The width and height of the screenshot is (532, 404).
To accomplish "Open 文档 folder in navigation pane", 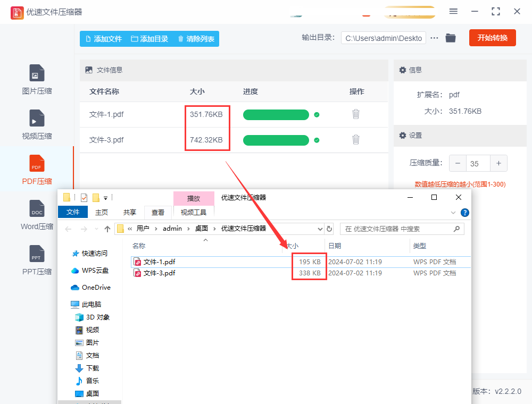I will pos(88,356).
